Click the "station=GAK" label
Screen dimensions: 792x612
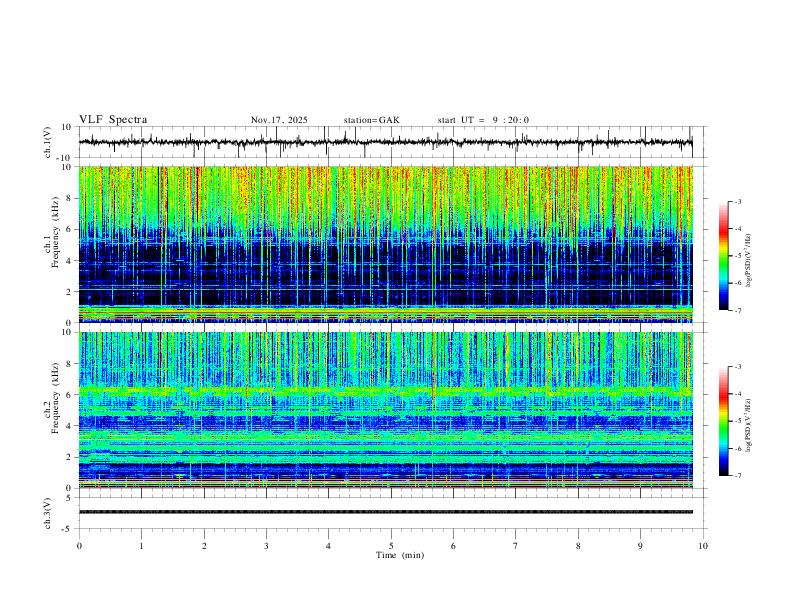coord(371,120)
